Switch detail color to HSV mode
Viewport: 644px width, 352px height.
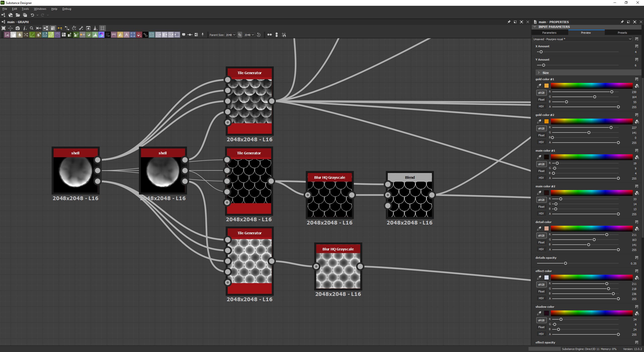pos(541,249)
